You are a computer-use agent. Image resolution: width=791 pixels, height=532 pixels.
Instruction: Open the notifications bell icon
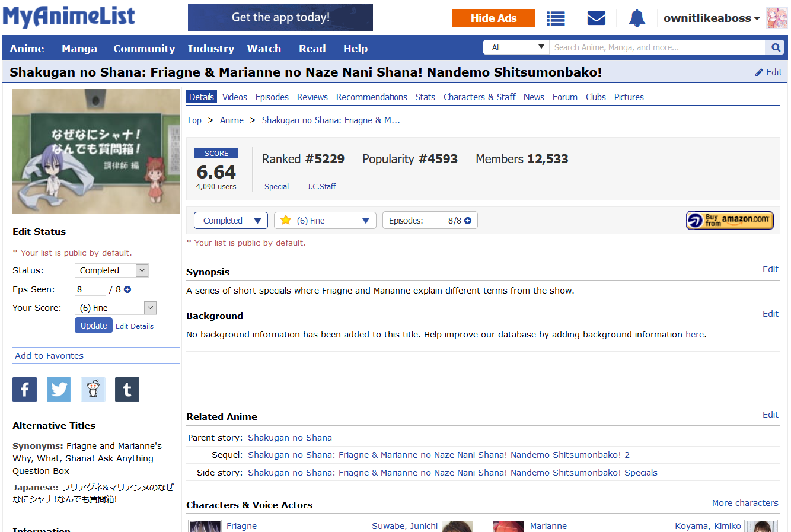[637, 18]
